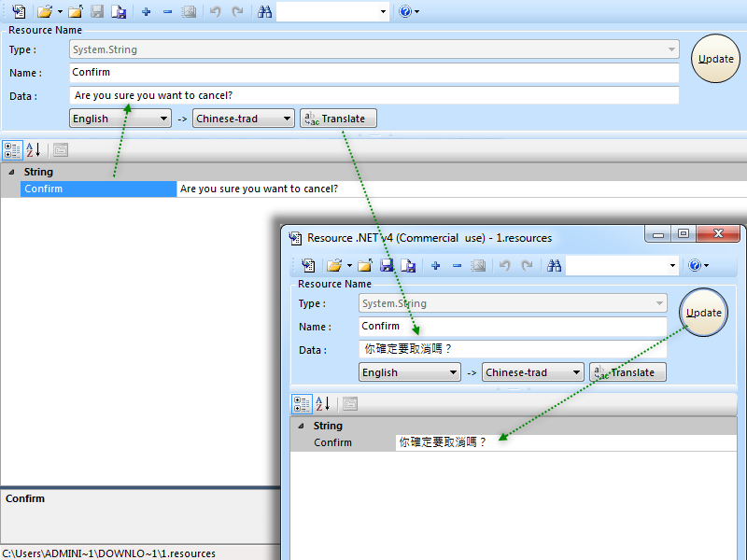Open English source language dropdown in back window
The image size is (747, 560).
tap(120, 119)
